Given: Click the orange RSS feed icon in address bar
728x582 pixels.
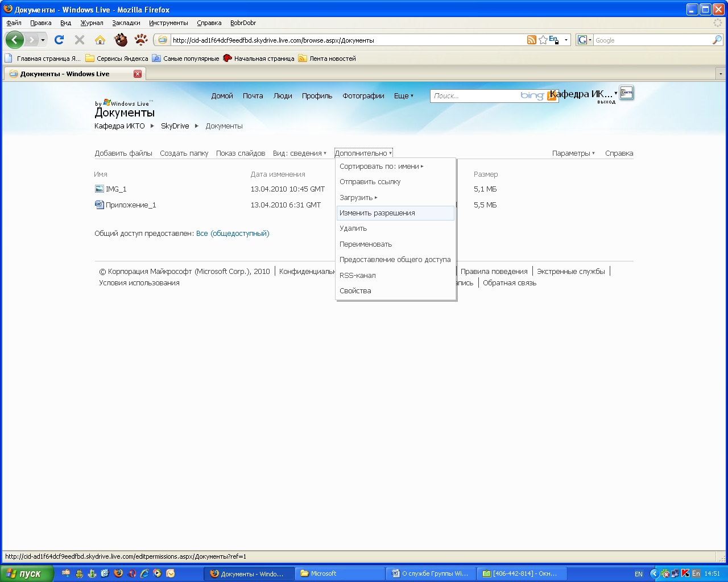Looking at the screenshot, I should tap(532, 40).
